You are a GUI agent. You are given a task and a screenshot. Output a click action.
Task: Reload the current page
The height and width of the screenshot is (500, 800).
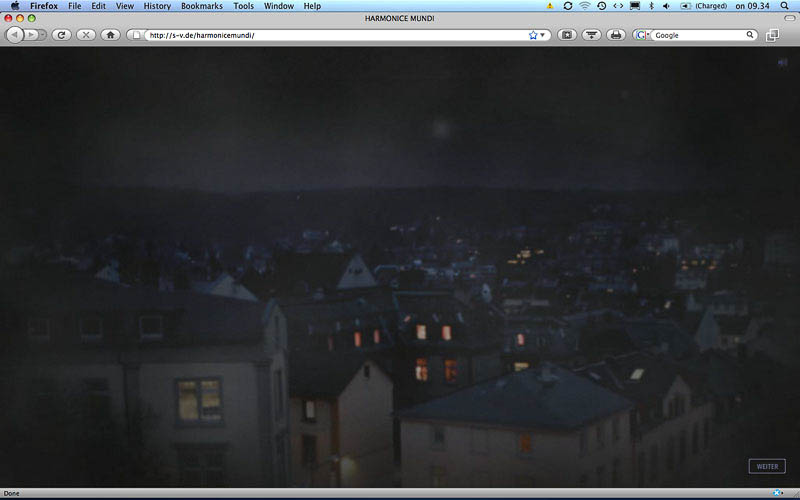62,35
